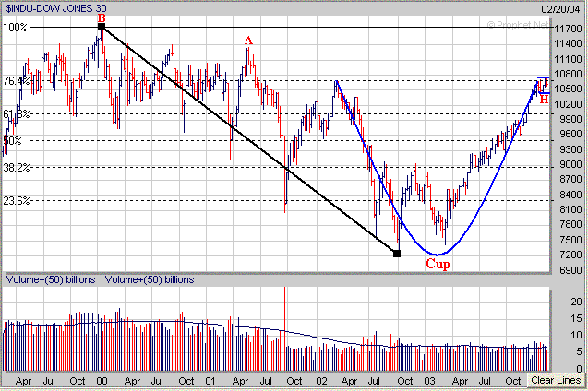
Task: Click the 38.2% Fibonacci level label
Action: [x=17, y=168]
